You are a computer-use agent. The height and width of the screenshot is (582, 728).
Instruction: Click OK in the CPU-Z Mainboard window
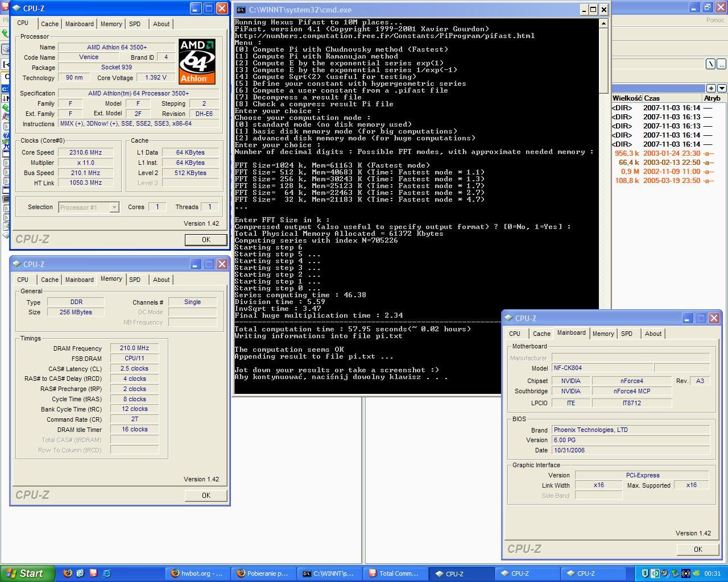[x=698, y=550]
